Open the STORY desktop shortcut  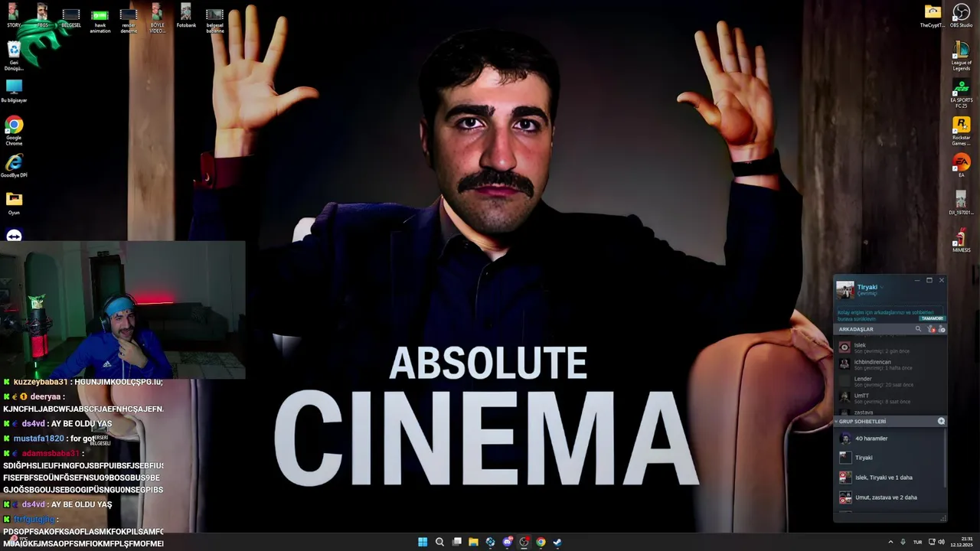pos(14,16)
